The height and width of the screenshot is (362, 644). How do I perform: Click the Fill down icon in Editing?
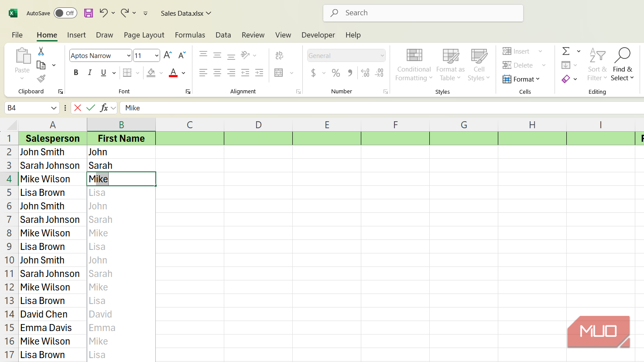pos(566,65)
